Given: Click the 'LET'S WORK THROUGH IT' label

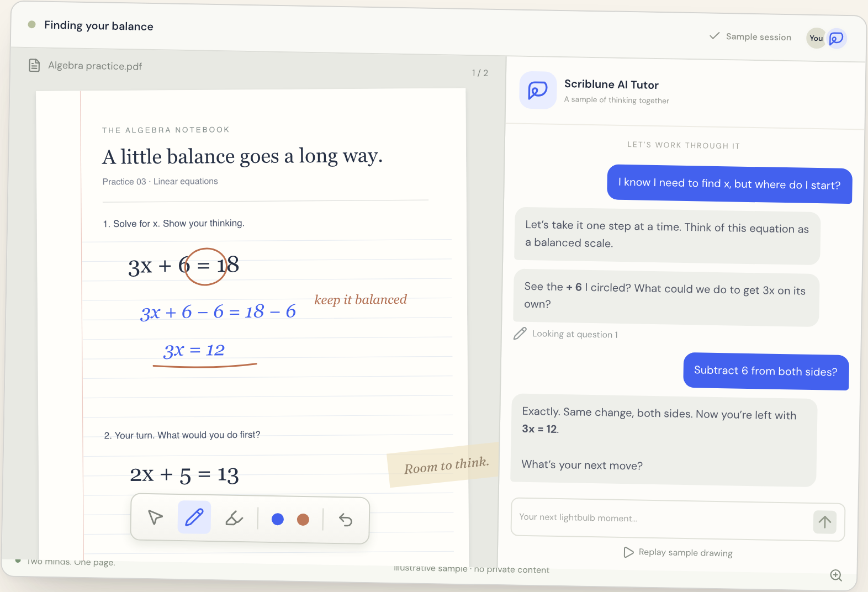Looking at the screenshot, I should point(684,145).
